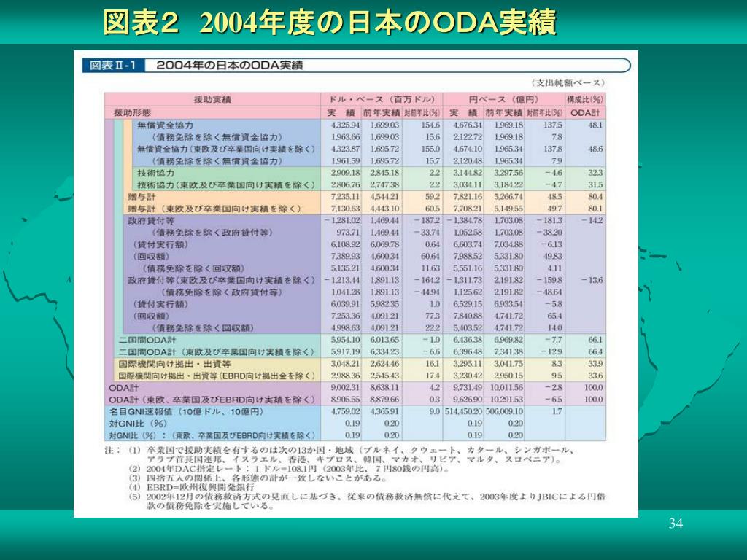
Task: Select the 技術協力 row label
Action: pos(156,173)
